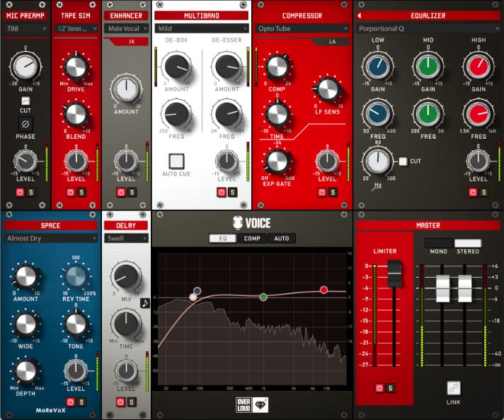Enable Multiband Auto Cue checkbox
504x420 pixels.
(x=176, y=161)
